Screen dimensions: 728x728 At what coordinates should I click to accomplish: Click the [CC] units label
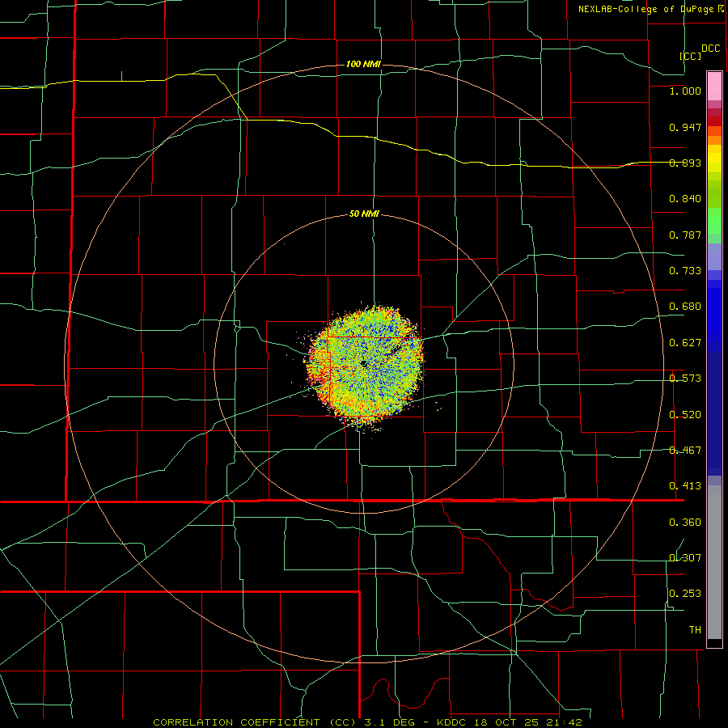(x=691, y=56)
